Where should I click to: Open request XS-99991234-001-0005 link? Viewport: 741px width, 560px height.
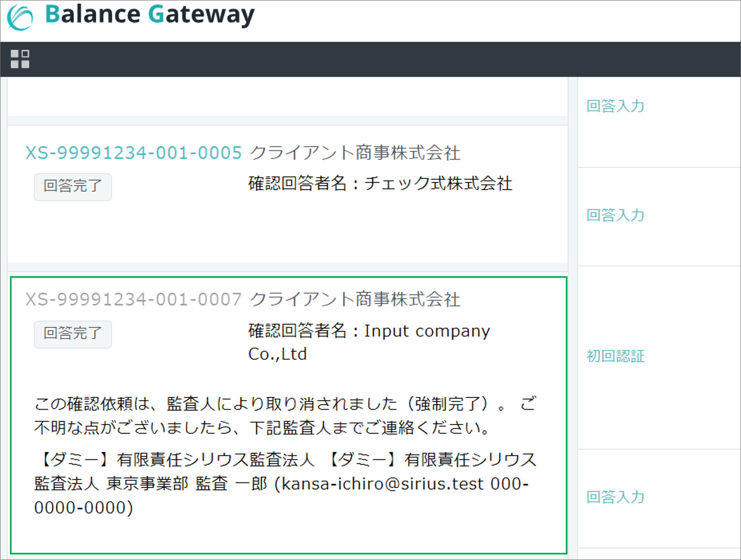(x=133, y=153)
